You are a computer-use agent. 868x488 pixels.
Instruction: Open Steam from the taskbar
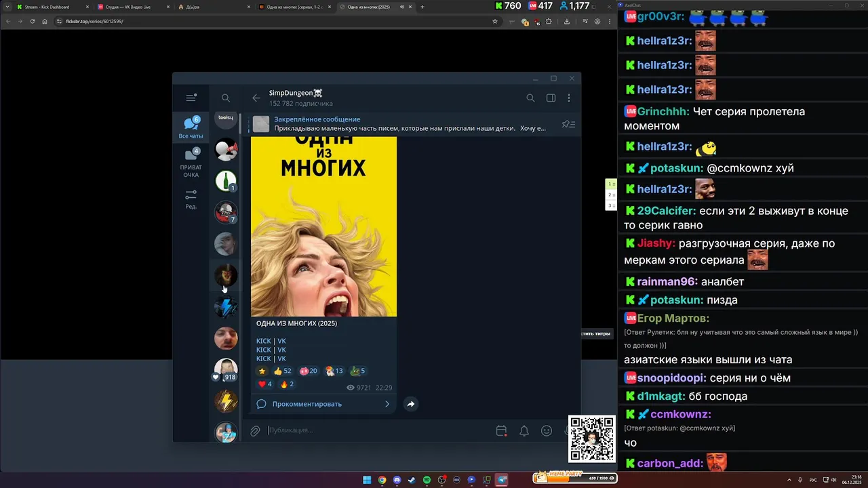[412, 480]
